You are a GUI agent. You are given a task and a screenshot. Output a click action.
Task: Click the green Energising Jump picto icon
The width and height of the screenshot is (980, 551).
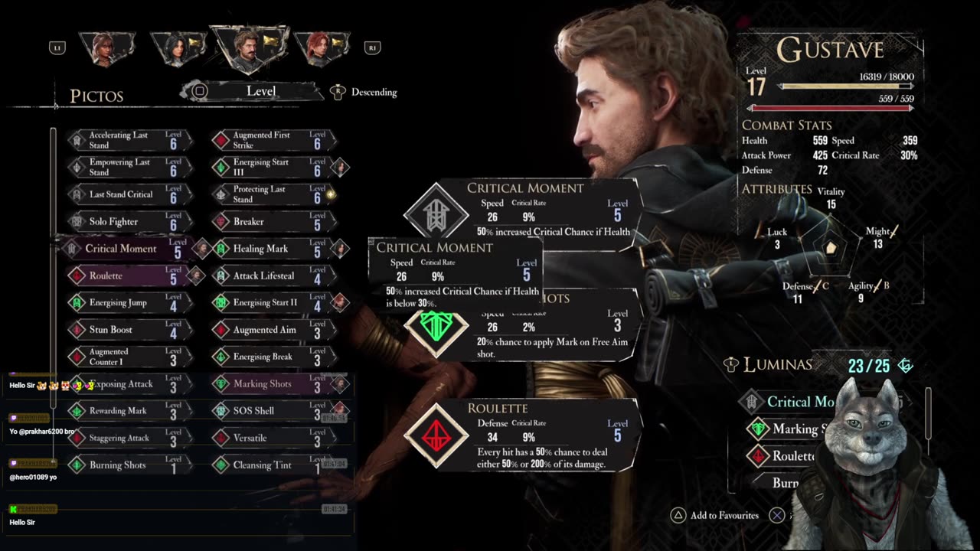76,303
